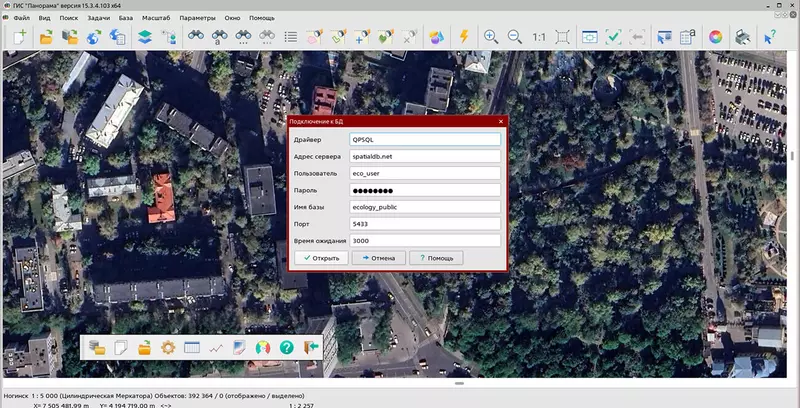Click the lightning bolt tool icon
Image resolution: width=800 pixels, height=408 pixels.
[x=464, y=37]
